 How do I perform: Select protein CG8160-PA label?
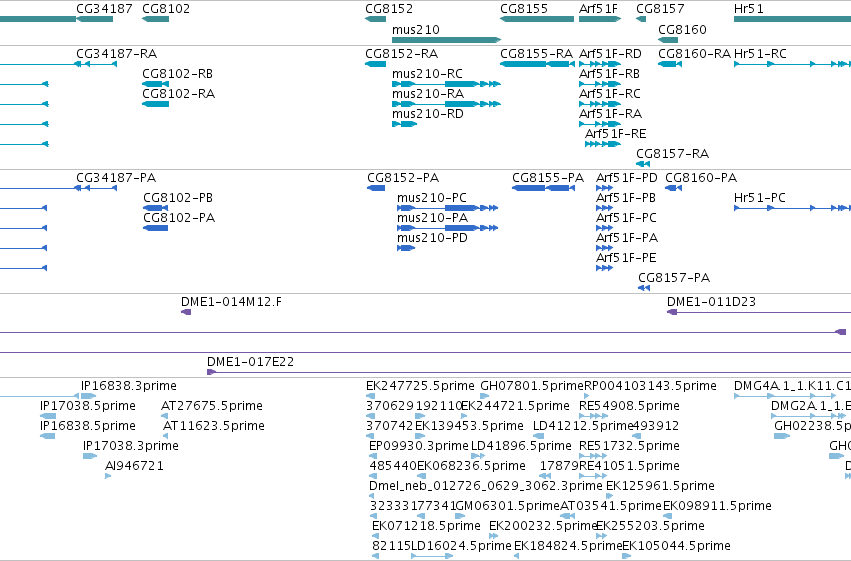(x=701, y=178)
